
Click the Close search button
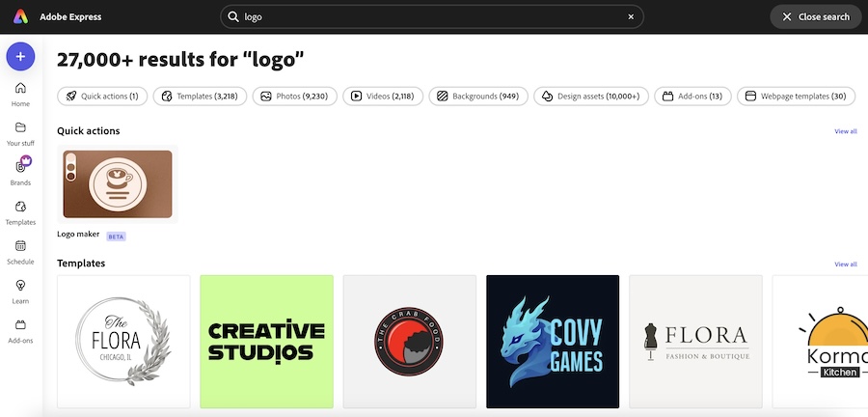point(816,16)
